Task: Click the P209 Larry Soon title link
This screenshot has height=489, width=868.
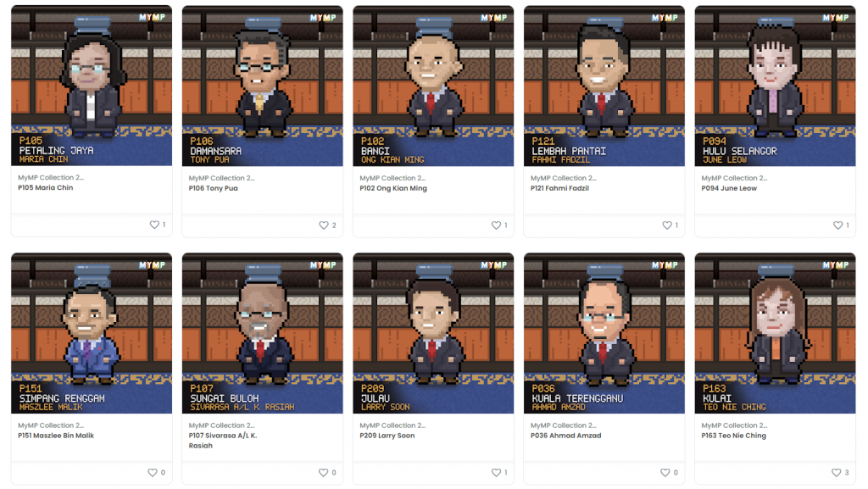Action: pos(387,436)
